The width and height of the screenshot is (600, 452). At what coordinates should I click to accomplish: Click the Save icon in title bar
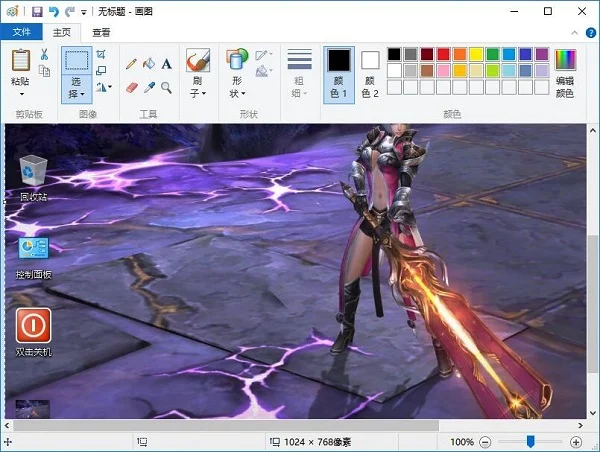[x=37, y=11]
